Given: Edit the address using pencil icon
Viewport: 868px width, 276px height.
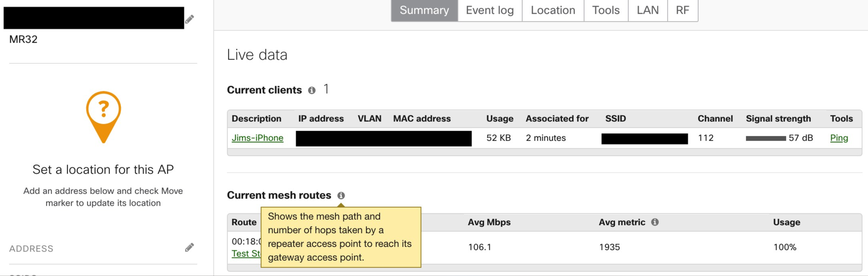Looking at the screenshot, I should 189,248.
